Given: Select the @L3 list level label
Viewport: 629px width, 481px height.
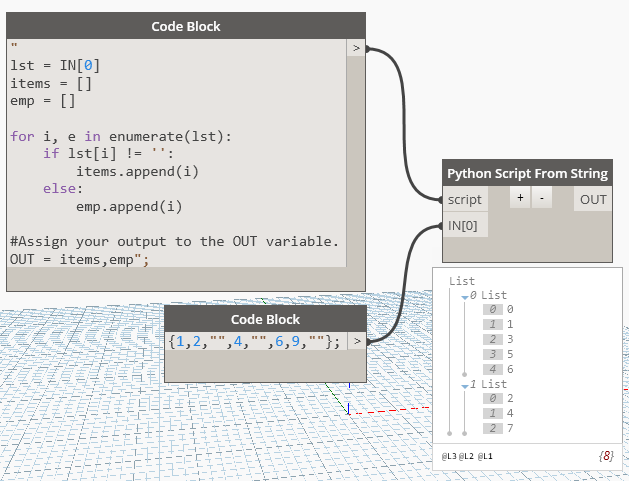Looking at the screenshot, I should point(449,456).
